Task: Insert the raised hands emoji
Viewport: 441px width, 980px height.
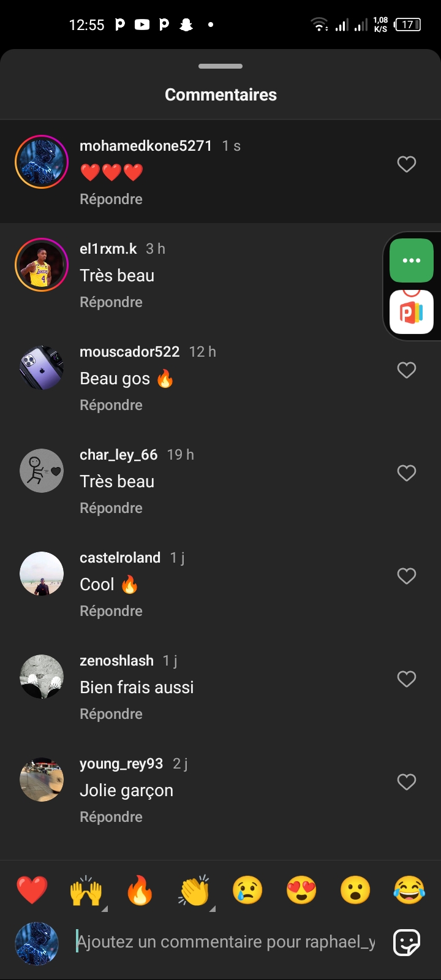Action: (x=86, y=891)
